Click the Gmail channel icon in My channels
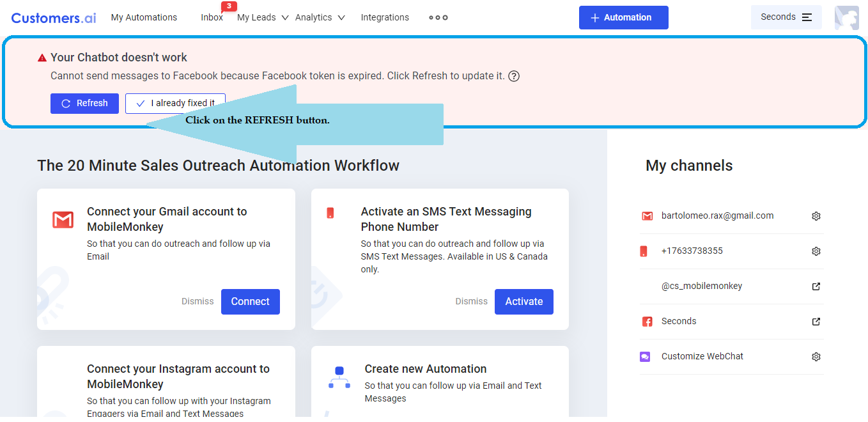Screen dimensions: 868x422 click(x=647, y=216)
